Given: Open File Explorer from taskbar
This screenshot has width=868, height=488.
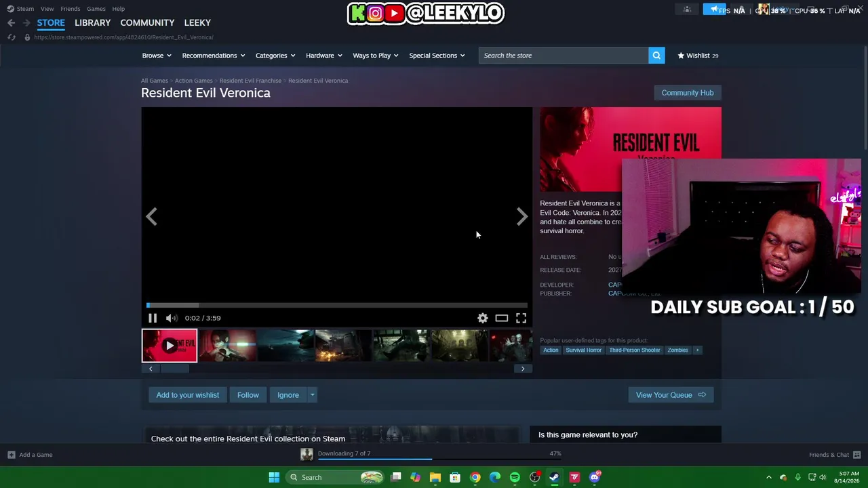Looking at the screenshot, I should (x=435, y=477).
